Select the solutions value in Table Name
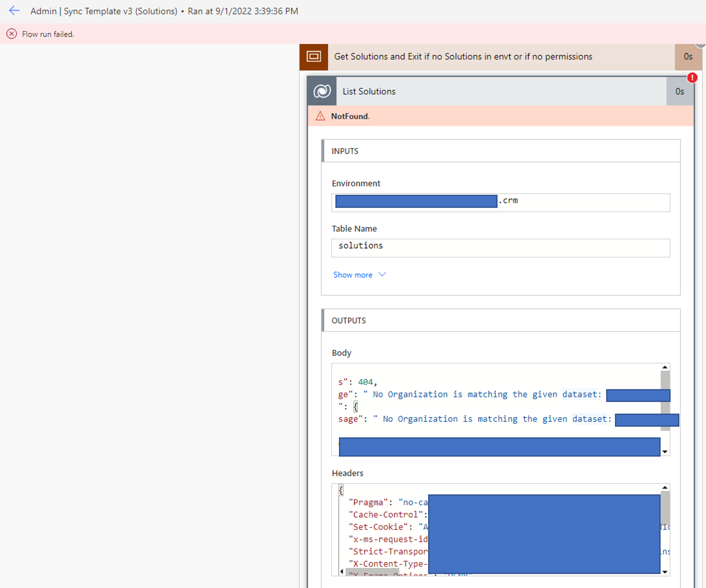Image resolution: width=706 pixels, height=588 pixels. tap(360, 245)
